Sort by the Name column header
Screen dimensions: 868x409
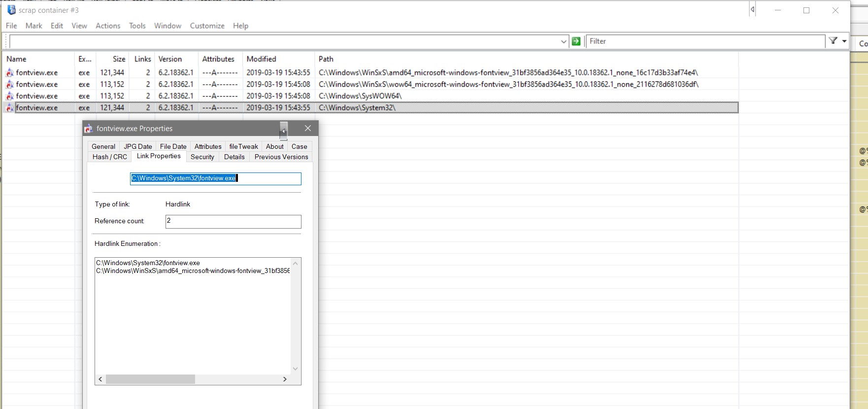(38, 59)
